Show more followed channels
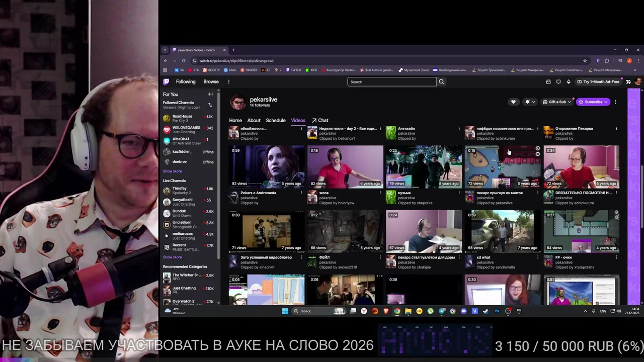The width and height of the screenshot is (644, 362). tap(172, 171)
